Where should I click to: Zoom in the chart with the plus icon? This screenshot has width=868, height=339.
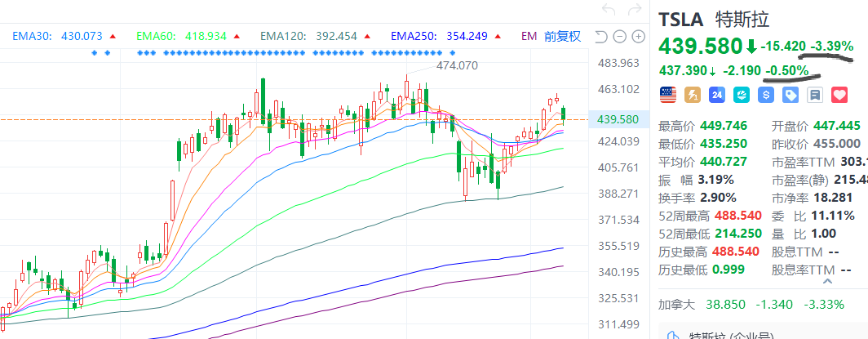click(x=638, y=37)
